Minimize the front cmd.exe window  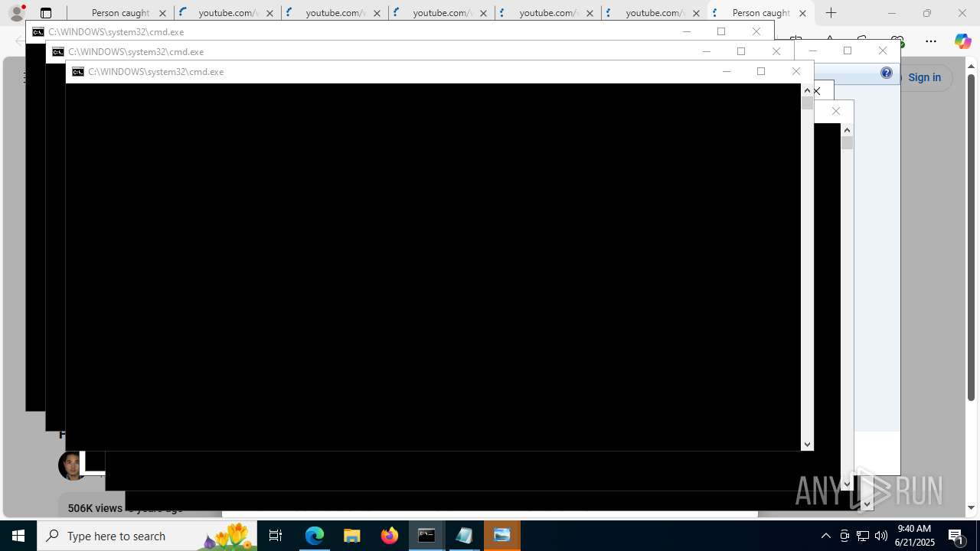coord(727,71)
